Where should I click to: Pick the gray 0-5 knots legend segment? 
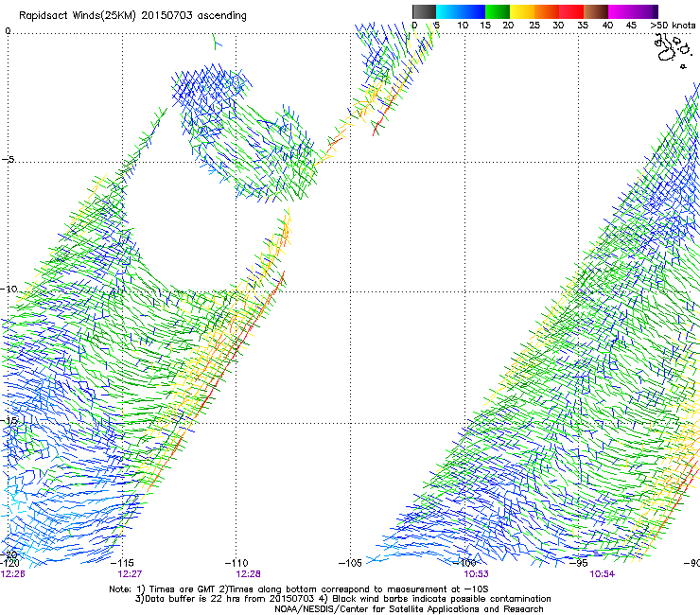pyautogui.click(x=424, y=11)
